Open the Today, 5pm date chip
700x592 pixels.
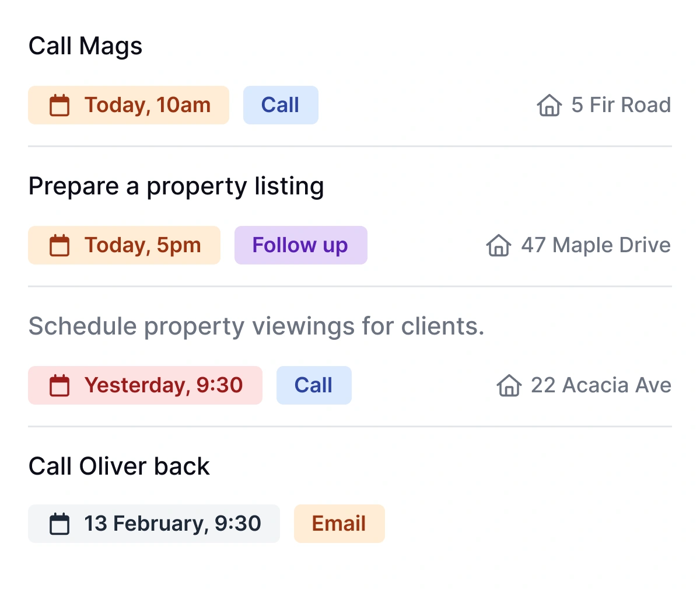pyautogui.click(x=124, y=245)
